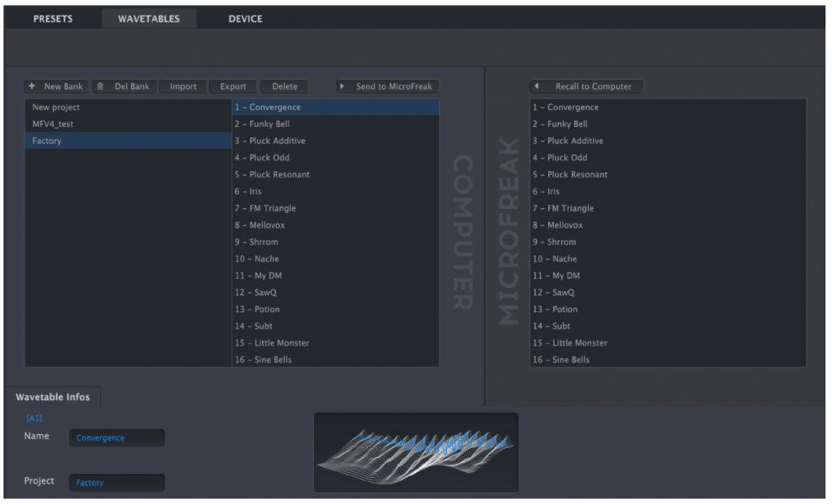Open the Device tab
Image resolution: width=832 pixels, height=504 pixels.
245,19
